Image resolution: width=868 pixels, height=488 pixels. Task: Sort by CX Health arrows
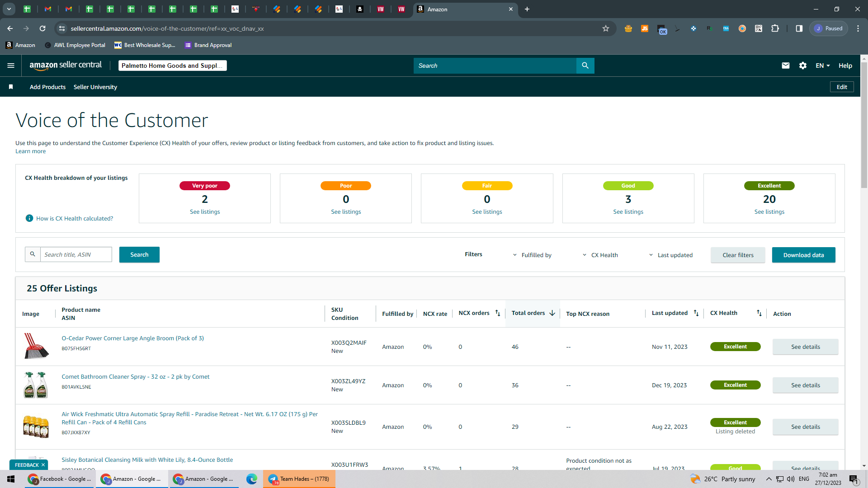759,313
